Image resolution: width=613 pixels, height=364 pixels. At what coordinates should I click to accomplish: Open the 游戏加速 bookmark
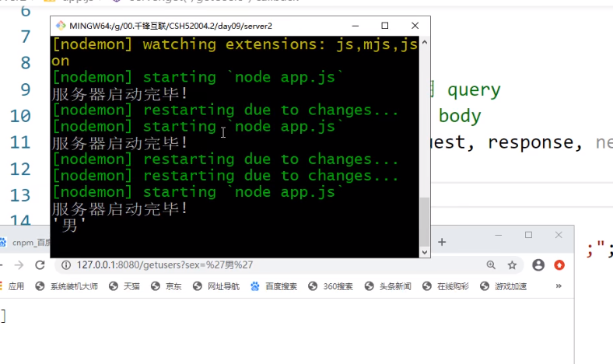click(x=503, y=286)
